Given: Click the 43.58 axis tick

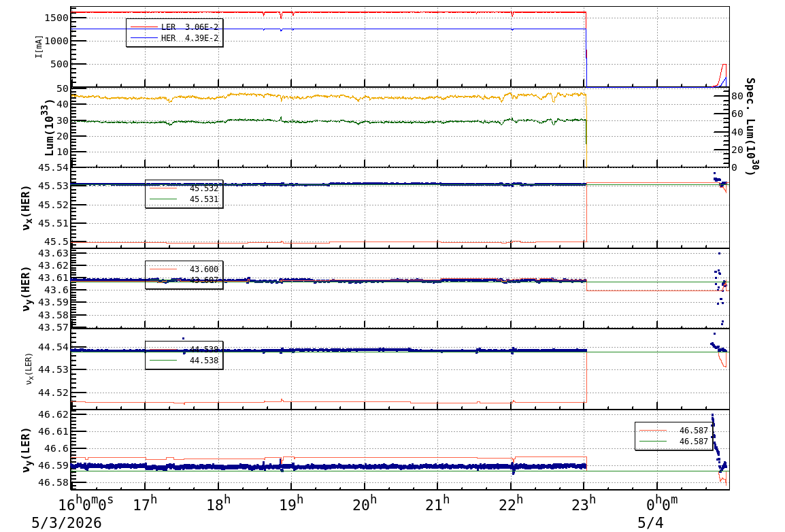Looking at the screenshot, I should pyautogui.click(x=53, y=315).
